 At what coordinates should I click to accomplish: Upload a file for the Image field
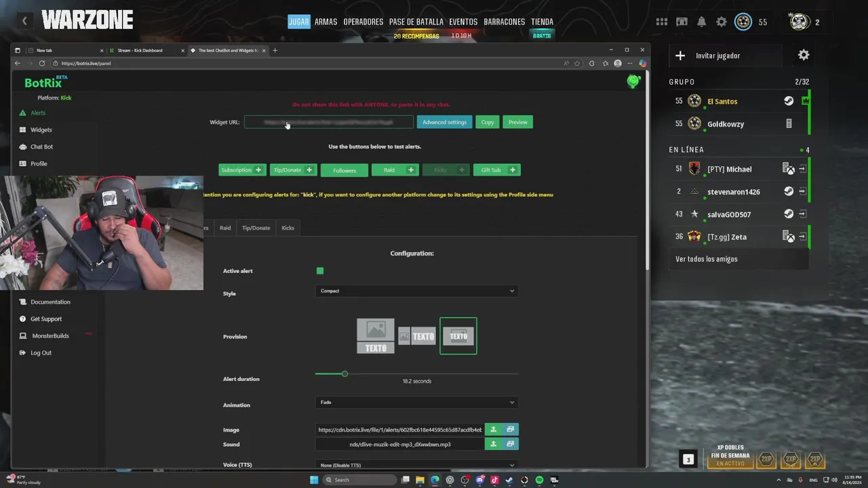click(493, 429)
